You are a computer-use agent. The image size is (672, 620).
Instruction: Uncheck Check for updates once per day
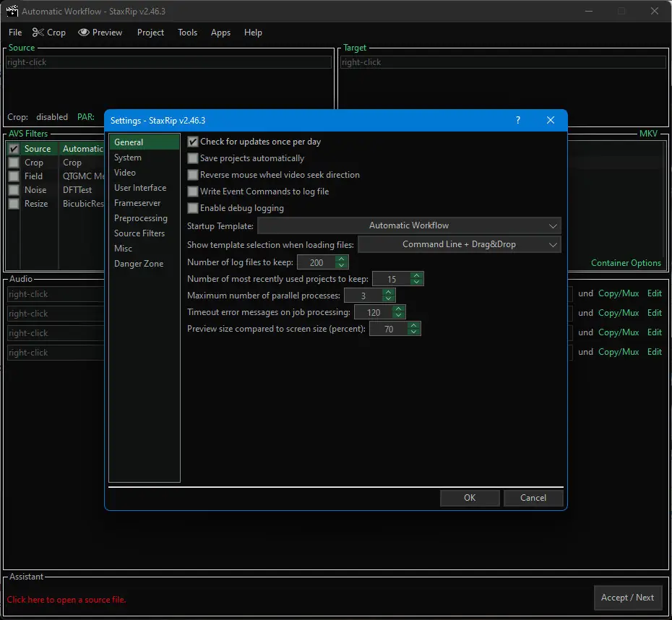[x=193, y=142]
